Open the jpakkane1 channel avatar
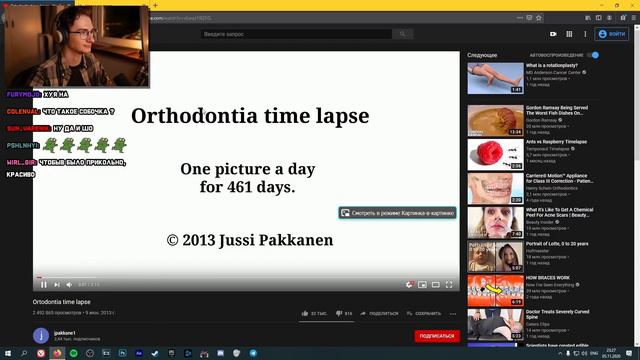 click(x=41, y=336)
